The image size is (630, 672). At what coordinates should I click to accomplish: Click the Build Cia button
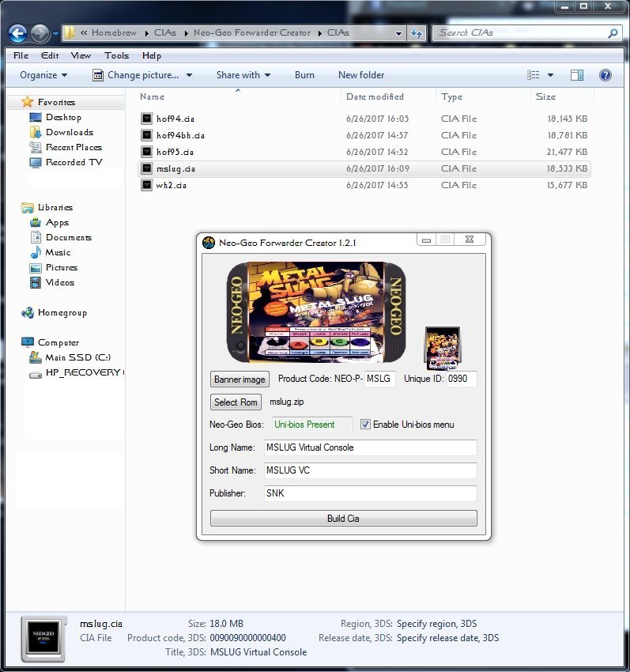pyautogui.click(x=343, y=518)
